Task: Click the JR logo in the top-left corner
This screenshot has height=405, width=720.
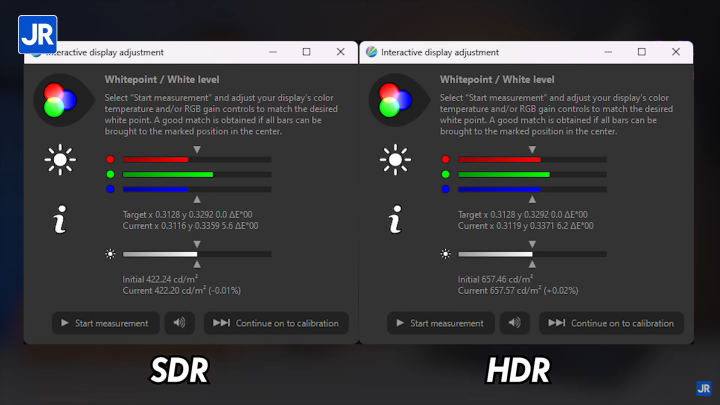Action: (38, 34)
